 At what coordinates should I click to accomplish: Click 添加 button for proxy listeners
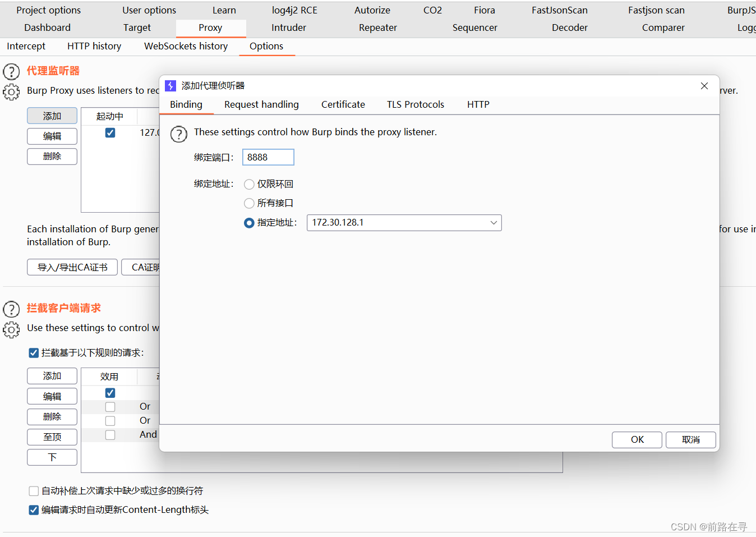(x=52, y=116)
